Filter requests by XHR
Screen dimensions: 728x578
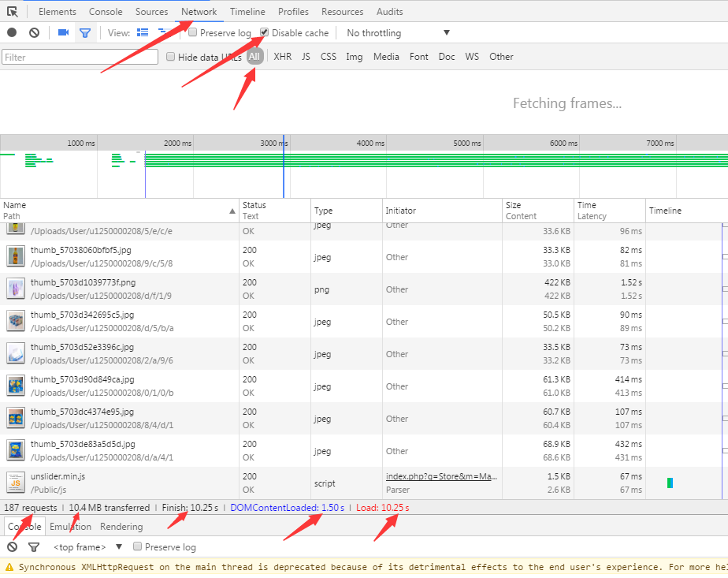282,57
